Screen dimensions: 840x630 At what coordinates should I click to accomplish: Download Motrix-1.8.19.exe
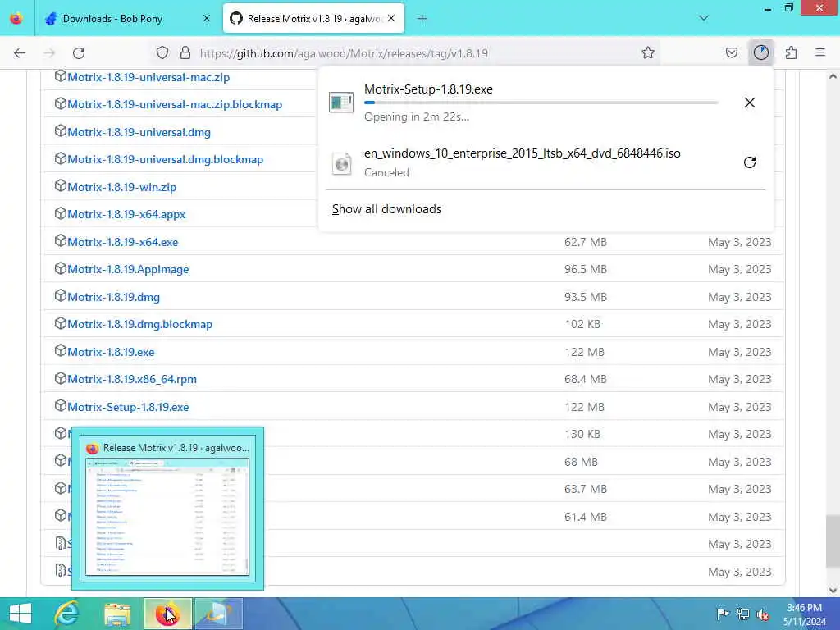111,353
